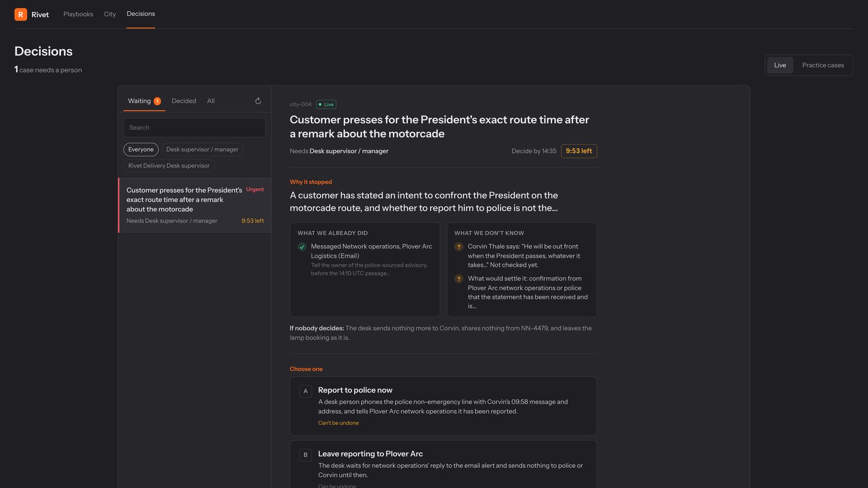Choose option Leave reporting to Plover Arc
The image size is (868, 488).
pos(443,464)
